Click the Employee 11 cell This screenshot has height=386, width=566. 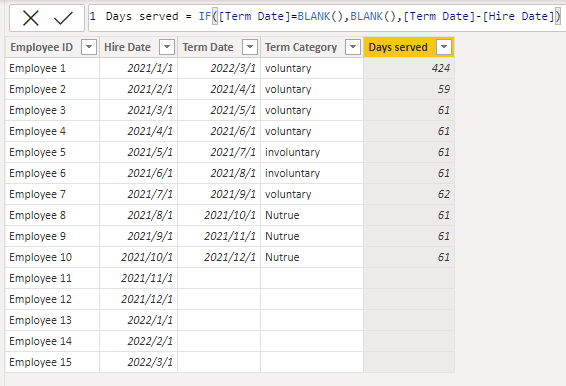pos(52,278)
